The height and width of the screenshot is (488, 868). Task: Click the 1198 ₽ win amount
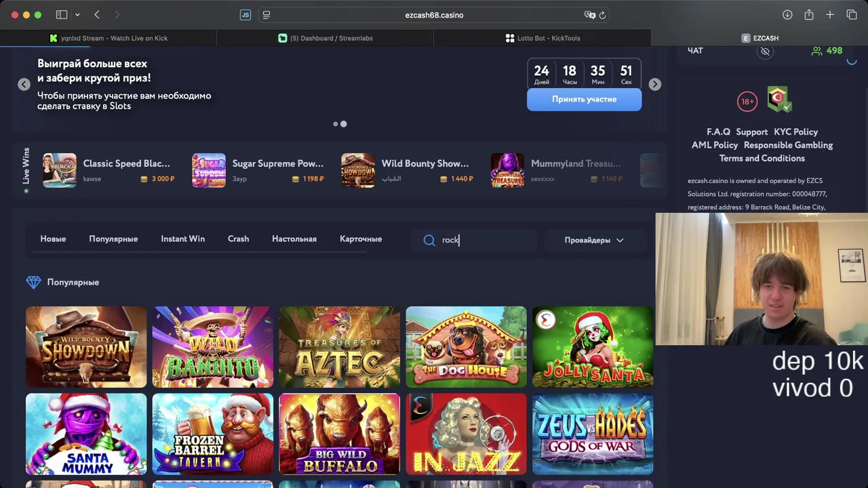(x=313, y=179)
